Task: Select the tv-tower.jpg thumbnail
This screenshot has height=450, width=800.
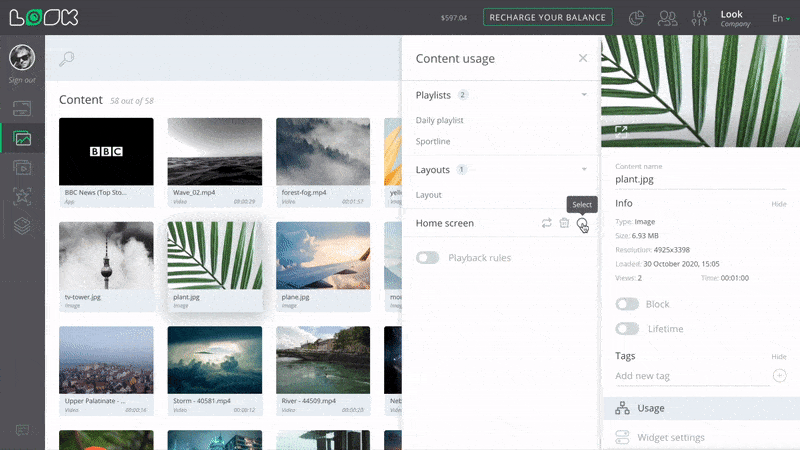Action: click(x=106, y=256)
